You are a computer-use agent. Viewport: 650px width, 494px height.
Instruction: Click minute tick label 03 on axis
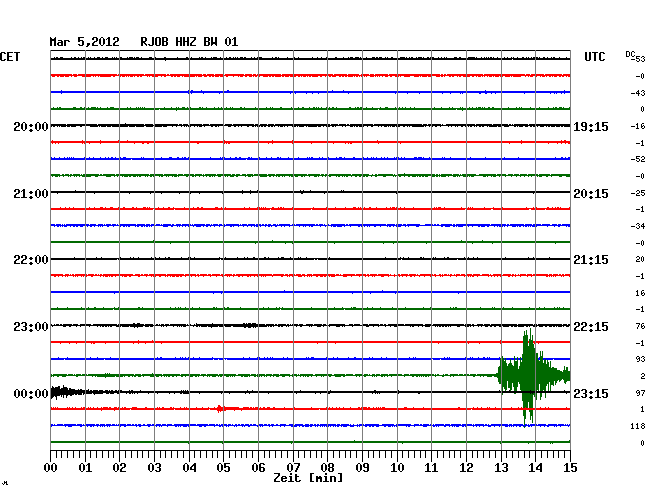tap(154, 468)
